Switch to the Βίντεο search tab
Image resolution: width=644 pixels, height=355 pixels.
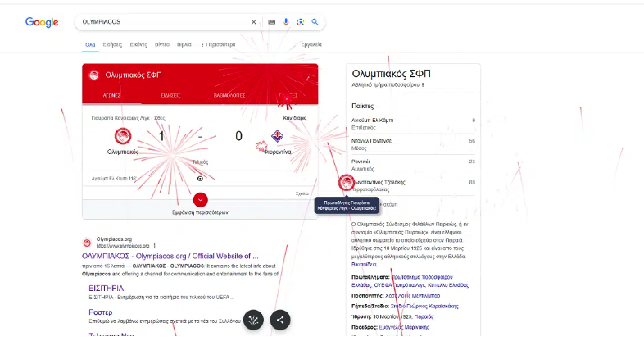[x=162, y=44]
